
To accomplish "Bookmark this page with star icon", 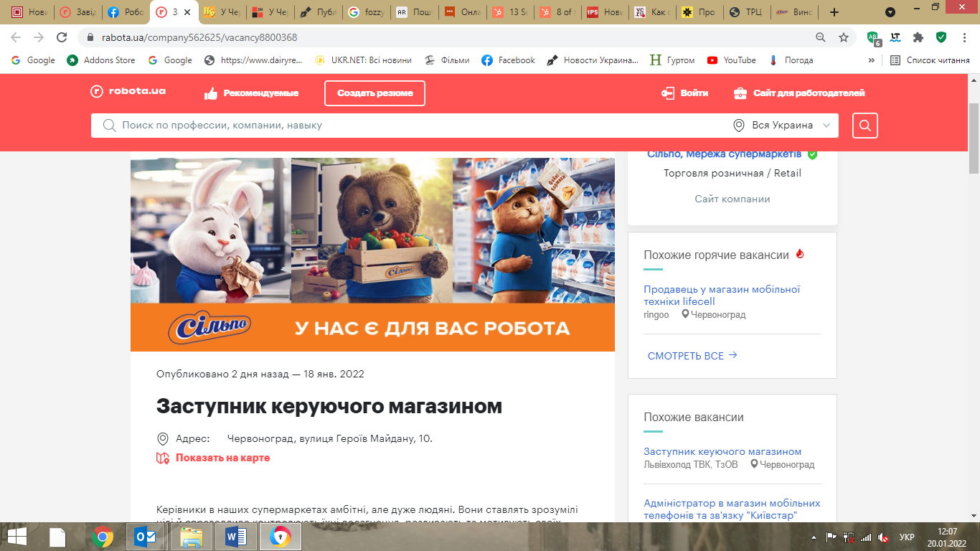I will tap(844, 37).
